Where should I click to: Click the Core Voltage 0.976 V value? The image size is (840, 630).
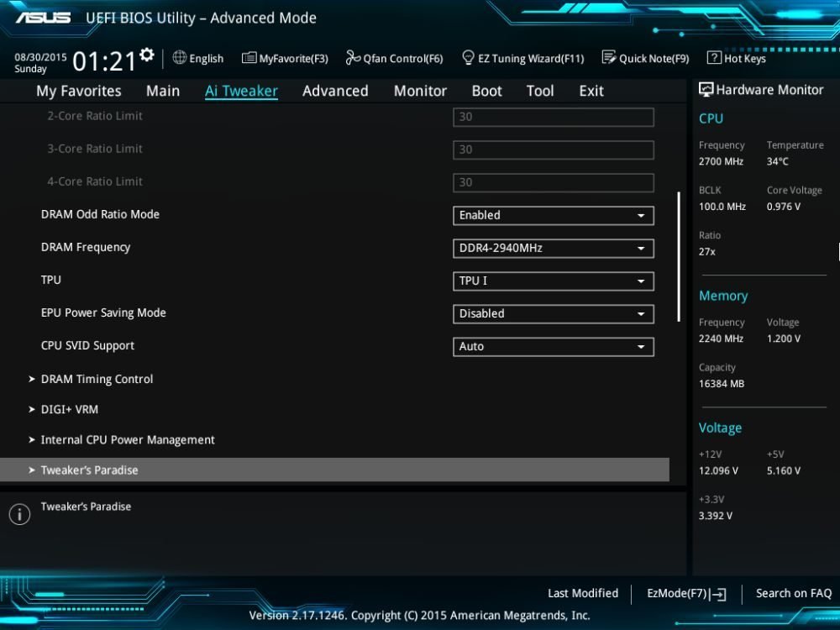click(784, 207)
